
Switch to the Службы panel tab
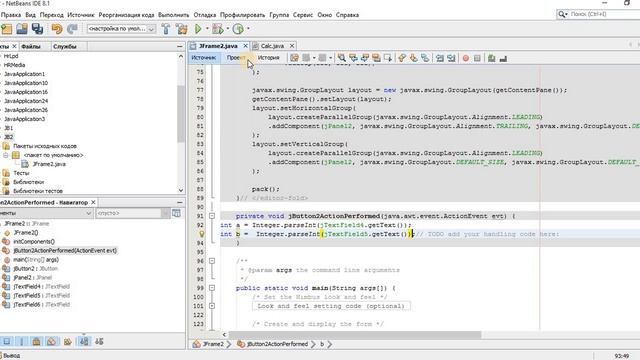coord(64,47)
